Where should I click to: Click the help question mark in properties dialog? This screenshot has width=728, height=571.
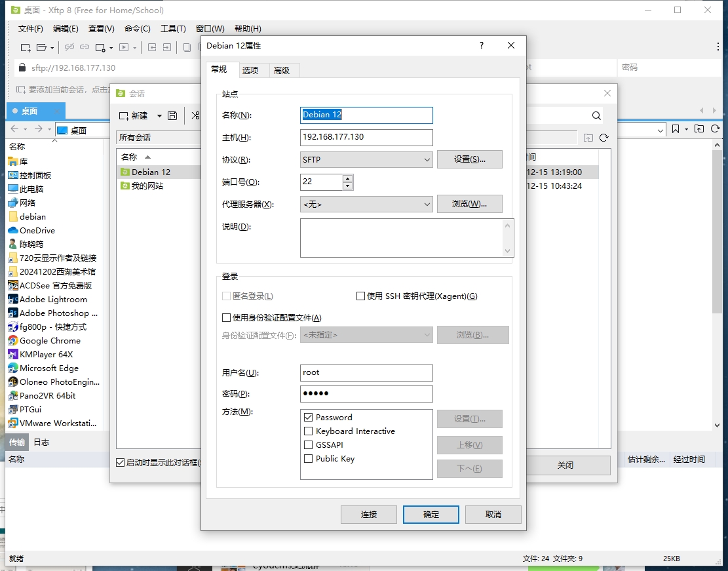click(482, 46)
